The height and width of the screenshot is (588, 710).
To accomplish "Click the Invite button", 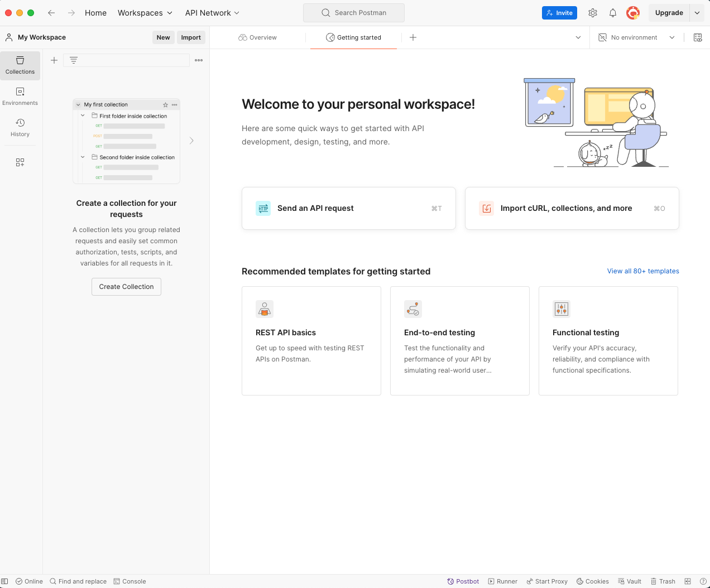I will point(559,13).
